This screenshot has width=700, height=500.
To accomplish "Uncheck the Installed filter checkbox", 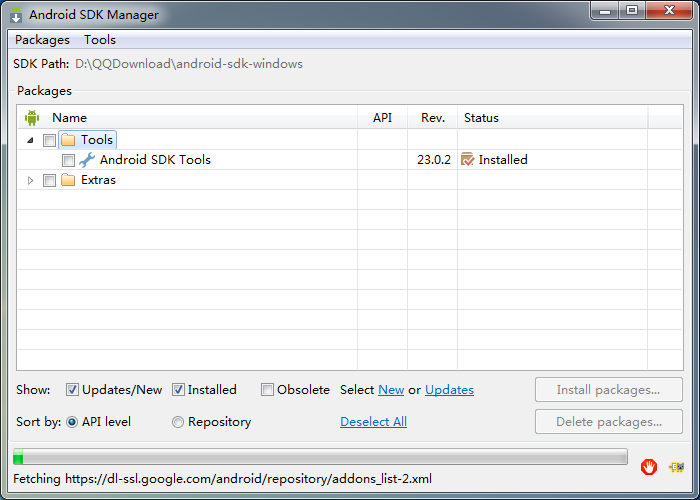I will tap(179, 390).
